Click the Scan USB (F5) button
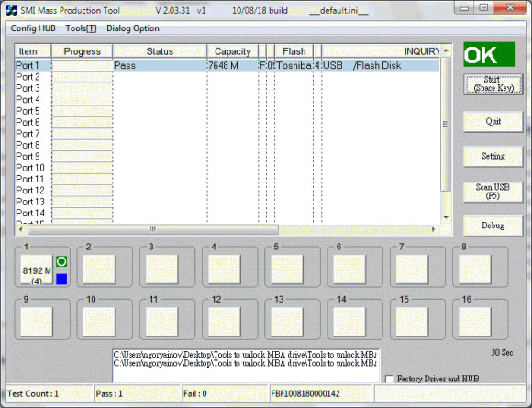 (493, 192)
